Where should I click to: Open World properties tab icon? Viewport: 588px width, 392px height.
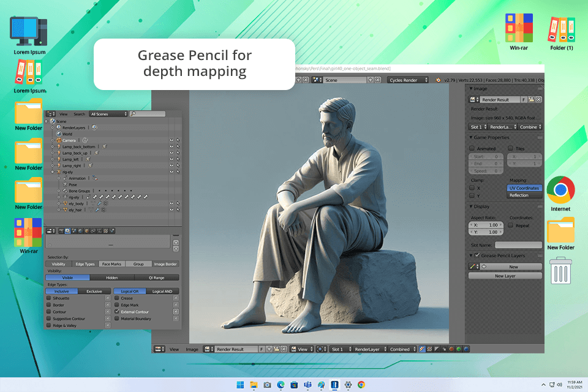(80, 231)
